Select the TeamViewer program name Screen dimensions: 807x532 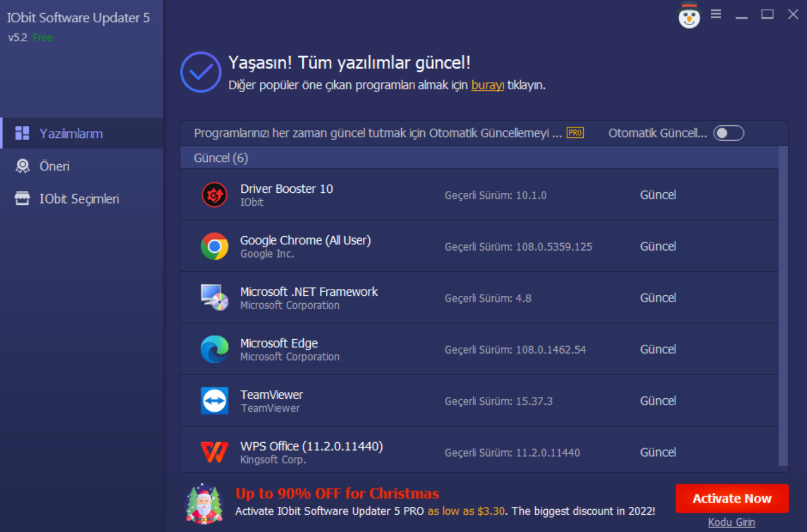pyautogui.click(x=272, y=395)
